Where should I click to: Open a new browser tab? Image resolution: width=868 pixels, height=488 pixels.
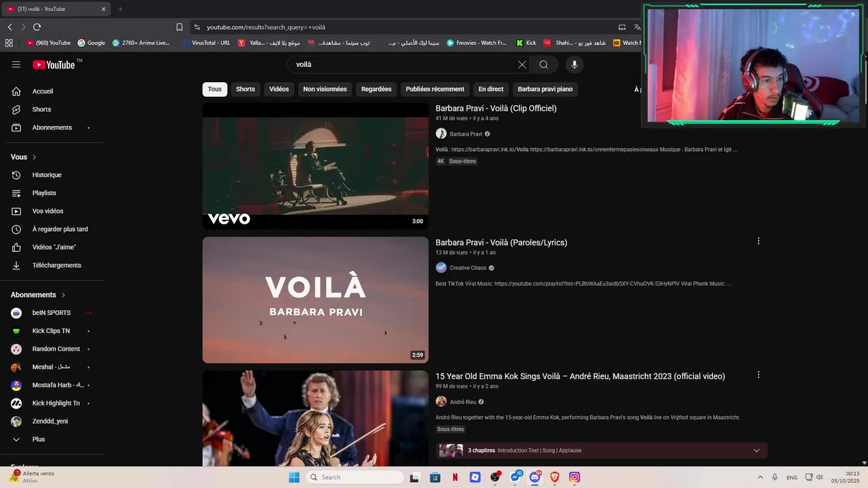coord(120,9)
